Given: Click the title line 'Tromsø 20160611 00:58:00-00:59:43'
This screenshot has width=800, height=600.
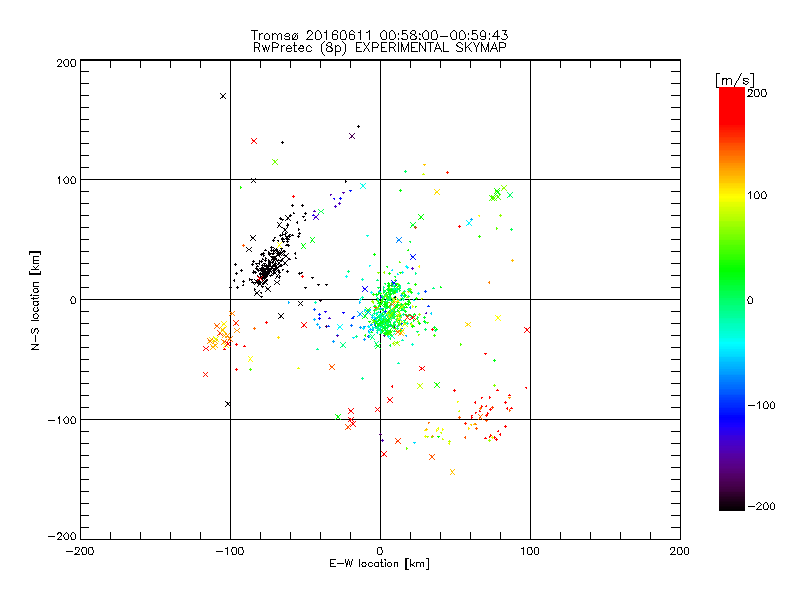Looking at the screenshot, I should [x=379, y=35].
